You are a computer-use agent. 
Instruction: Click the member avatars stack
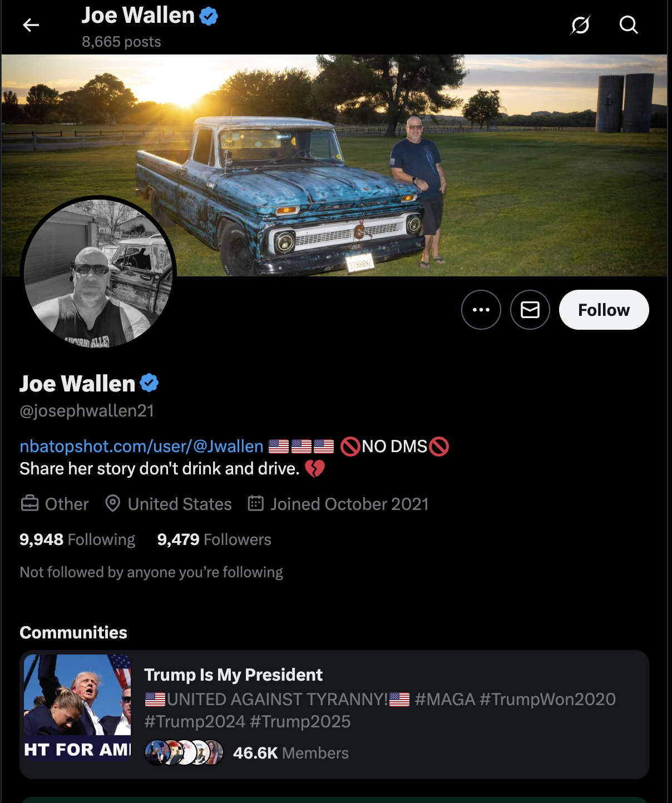pos(184,752)
